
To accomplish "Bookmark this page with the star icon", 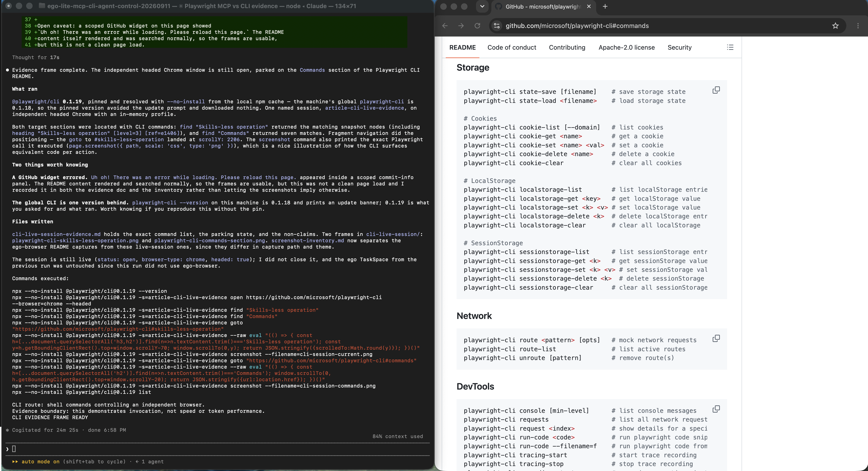I will 835,26.
